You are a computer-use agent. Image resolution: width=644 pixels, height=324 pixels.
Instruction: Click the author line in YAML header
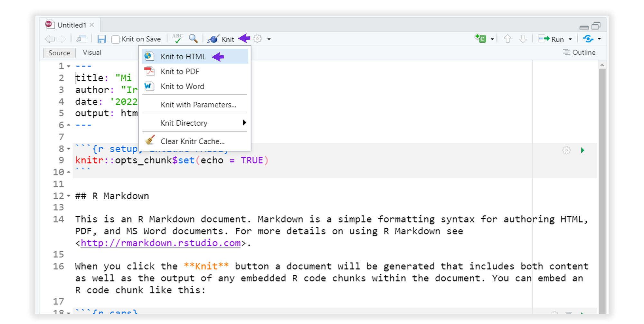(106, 90)
